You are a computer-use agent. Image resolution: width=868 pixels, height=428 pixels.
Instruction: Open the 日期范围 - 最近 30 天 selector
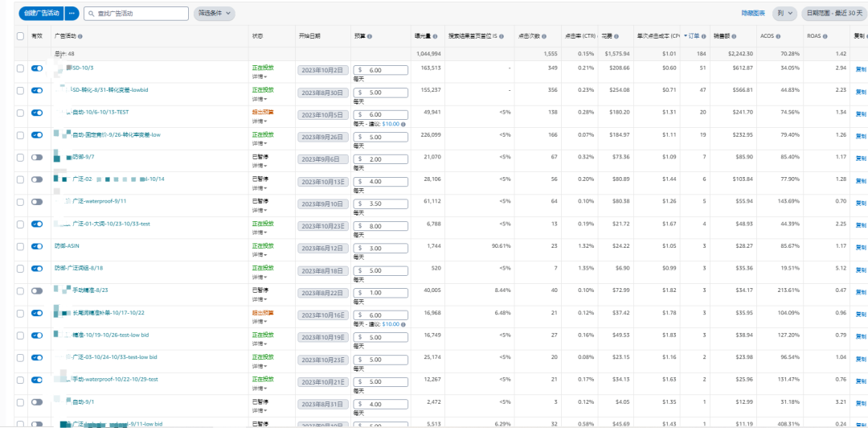833,14
